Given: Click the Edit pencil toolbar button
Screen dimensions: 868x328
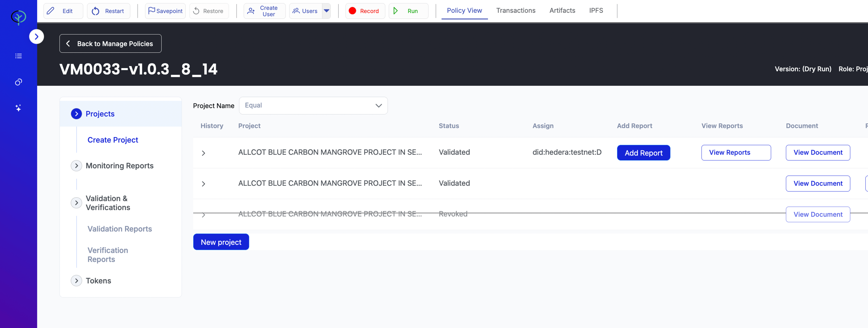Looking at the screenshot, I should tap(63, 11).
